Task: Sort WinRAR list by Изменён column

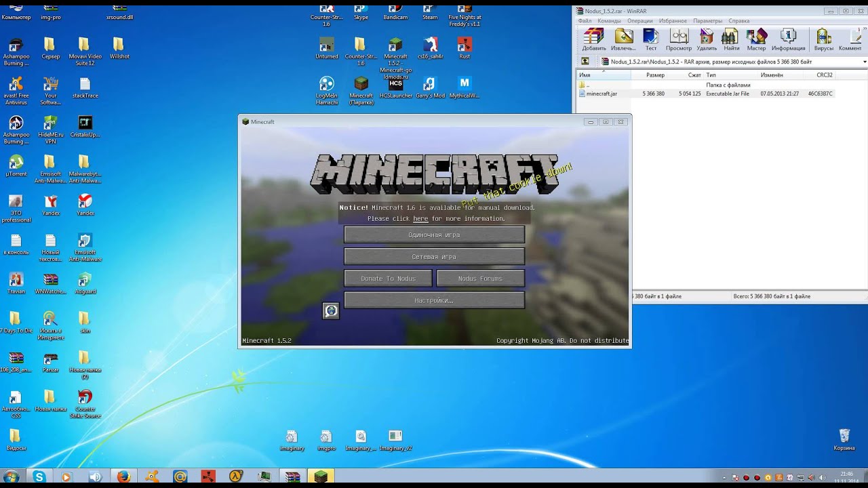Action: pyautogui.click(x=781, y=75)
